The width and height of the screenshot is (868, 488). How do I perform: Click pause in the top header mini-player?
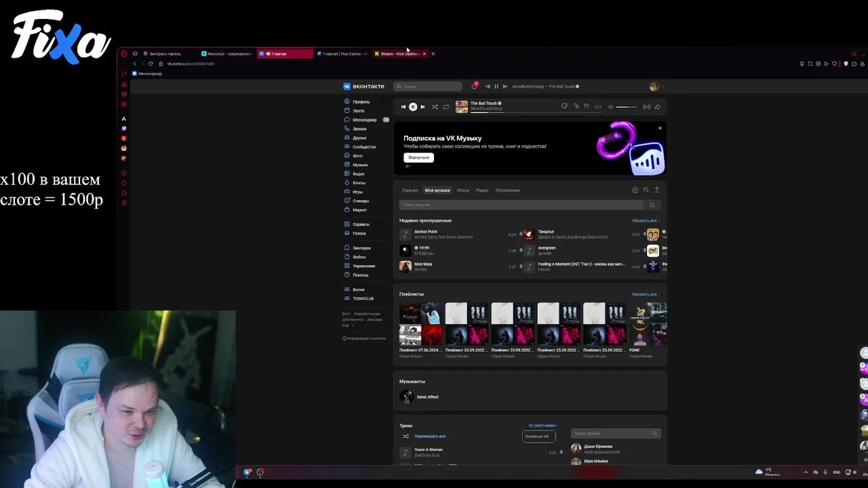point(496,86)
